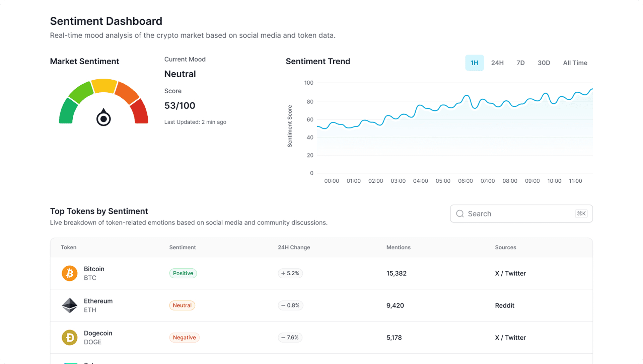643x364 pixels.
Task: Switch to the 24H time range
Action: (497, 63)
